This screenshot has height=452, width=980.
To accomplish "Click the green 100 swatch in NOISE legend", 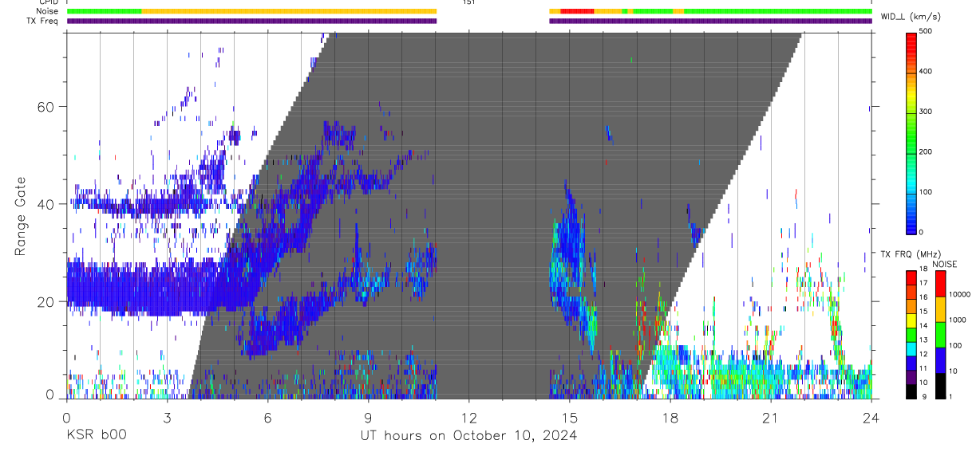I will tap(940, 335).
